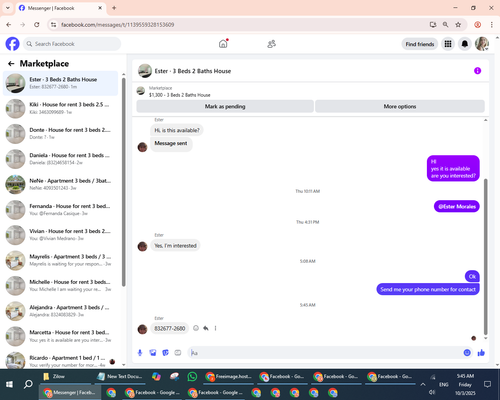The image size is (500, 400).
Task: Select Ester 3 Beds 2 Baths conversation
Action: click(61, 83)
